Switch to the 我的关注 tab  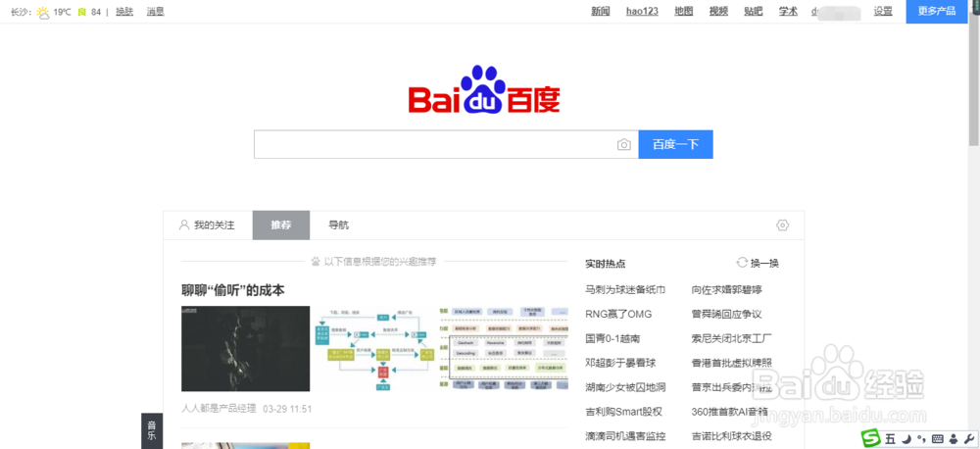(208, 225)
